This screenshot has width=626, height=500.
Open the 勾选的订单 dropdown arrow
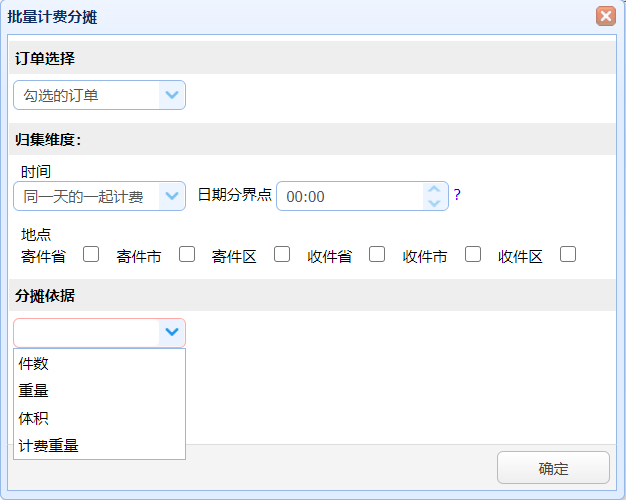(x=172, y=95)
